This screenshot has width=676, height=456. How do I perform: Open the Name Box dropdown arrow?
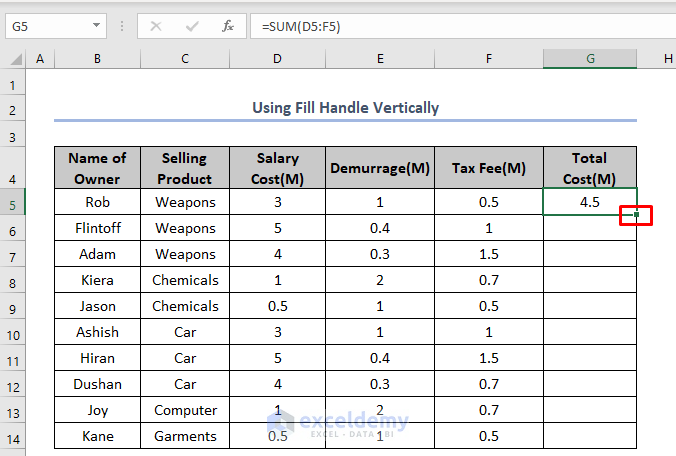96,26
